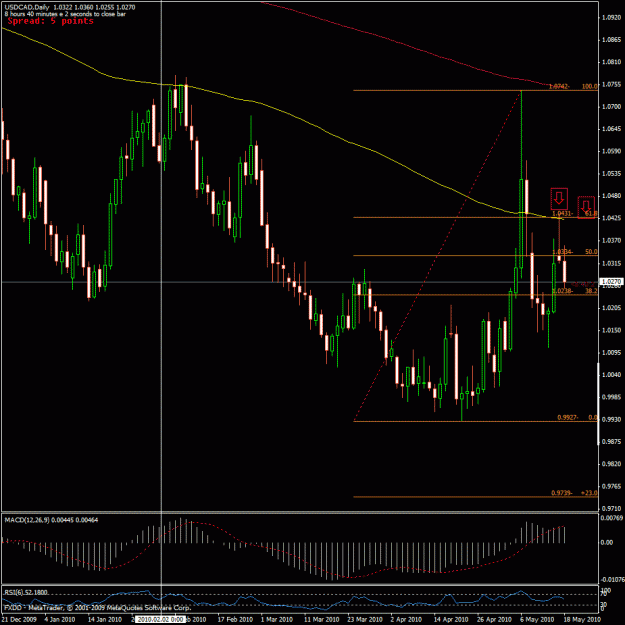Viewport: 625px width, 625px height.
Task: Click the 1.0645 price axis label
Action: [612, 129]
